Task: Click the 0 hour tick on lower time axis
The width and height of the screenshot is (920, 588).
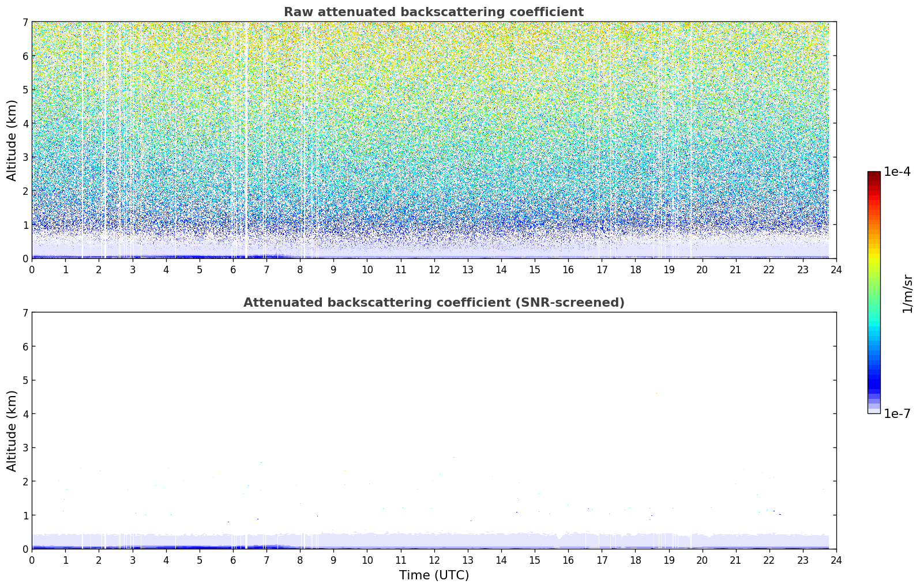Action: 32,560
